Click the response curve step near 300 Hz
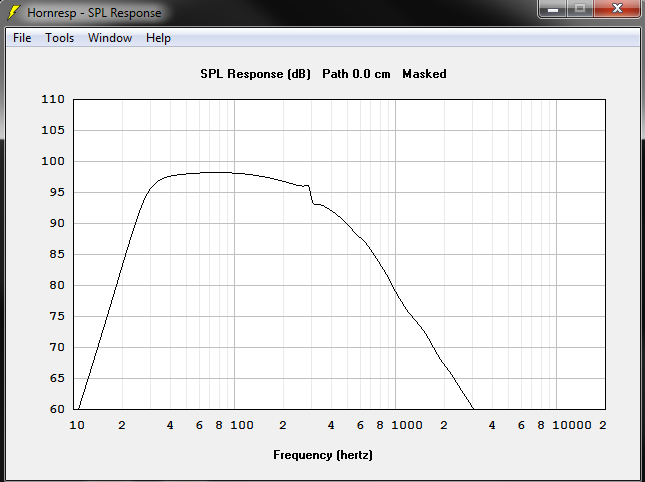The width and height of the screenshot is (645, 482). [x=311, y=195]
